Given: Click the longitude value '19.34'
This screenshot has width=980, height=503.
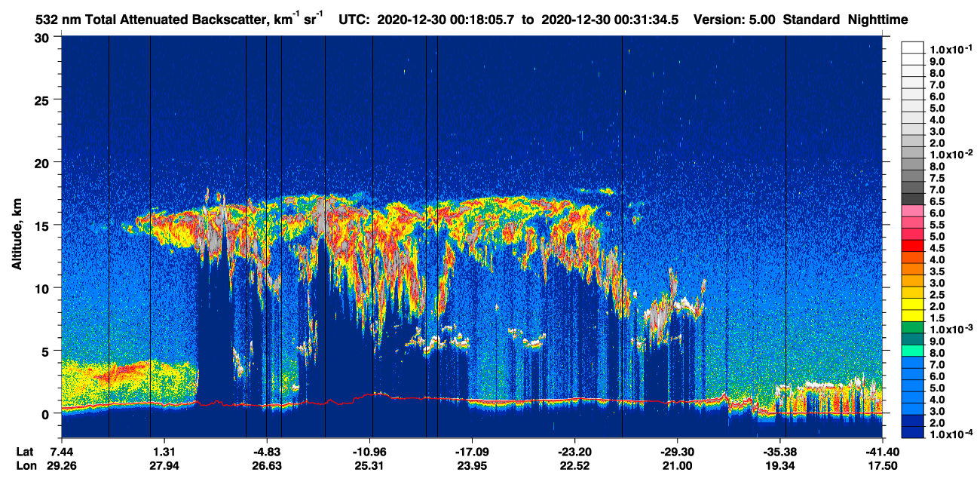Looking at the screenshot, I should pos(779,466).
